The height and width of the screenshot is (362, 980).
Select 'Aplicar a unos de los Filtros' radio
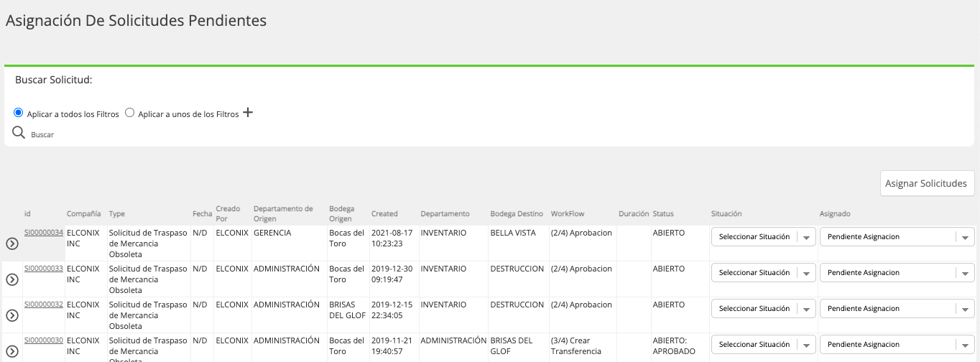pyautogui.click(x=130, y=113)
